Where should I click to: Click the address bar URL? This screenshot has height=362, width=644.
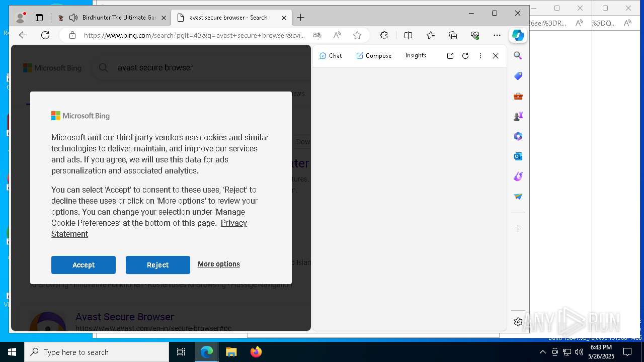[194, 35]
